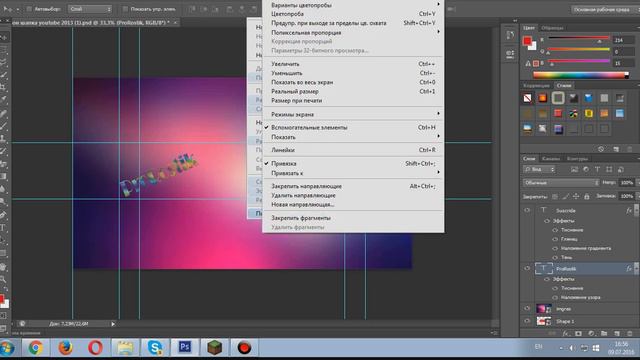Screen dimensions: 640x360
Task: Click the color spectrum ramp bar
Action: 581,75
